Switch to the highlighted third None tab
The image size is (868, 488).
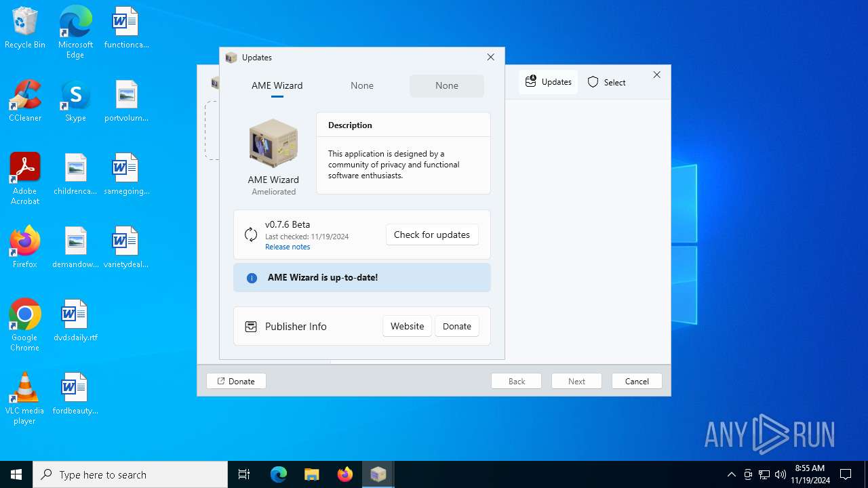tap(447, 85)
